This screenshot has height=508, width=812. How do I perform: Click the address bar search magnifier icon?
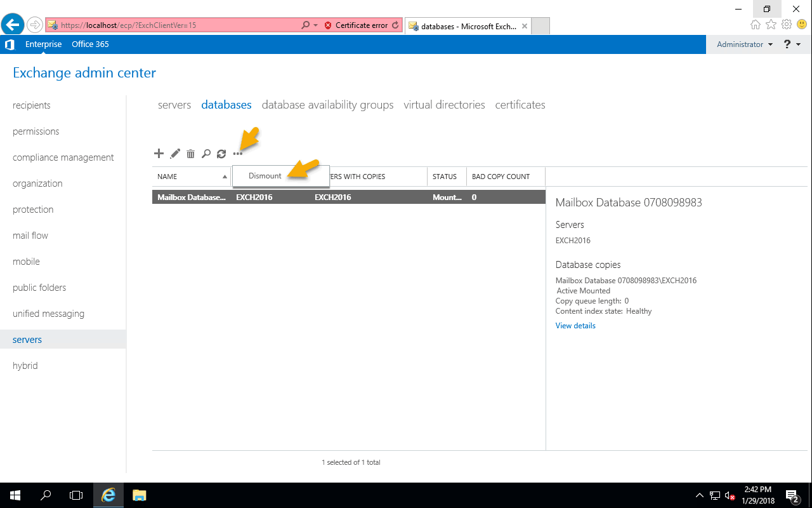(x=306, y=25)
